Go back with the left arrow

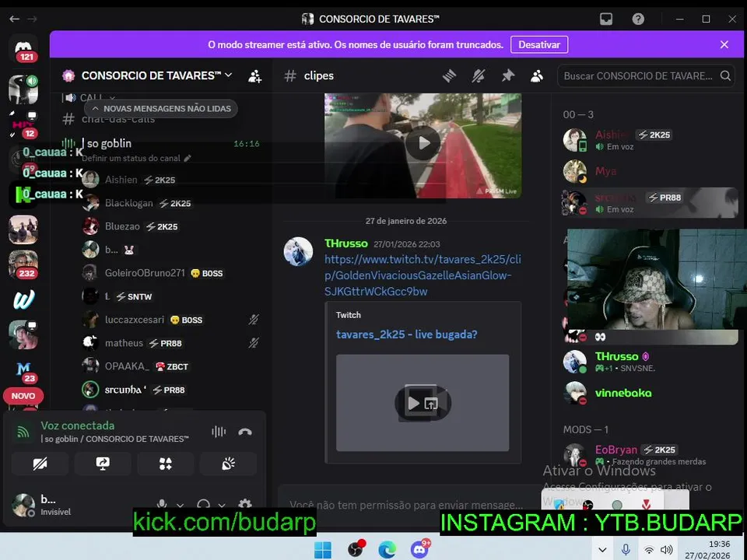14,19
